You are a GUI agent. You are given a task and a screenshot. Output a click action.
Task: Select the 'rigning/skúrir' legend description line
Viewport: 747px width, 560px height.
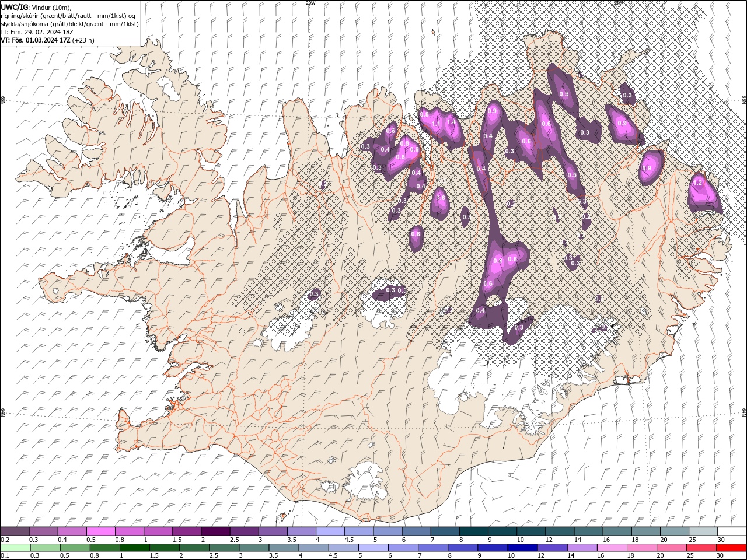tap(68, 16)
